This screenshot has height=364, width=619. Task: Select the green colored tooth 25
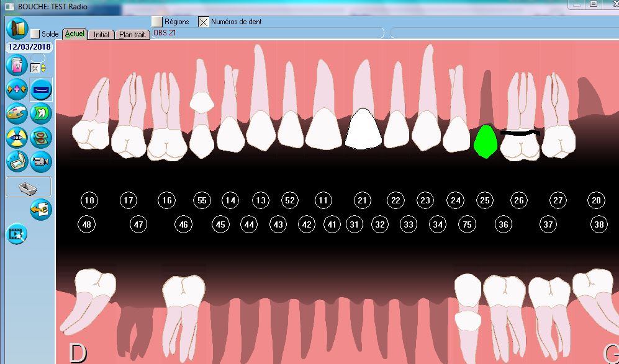(484, 141)
